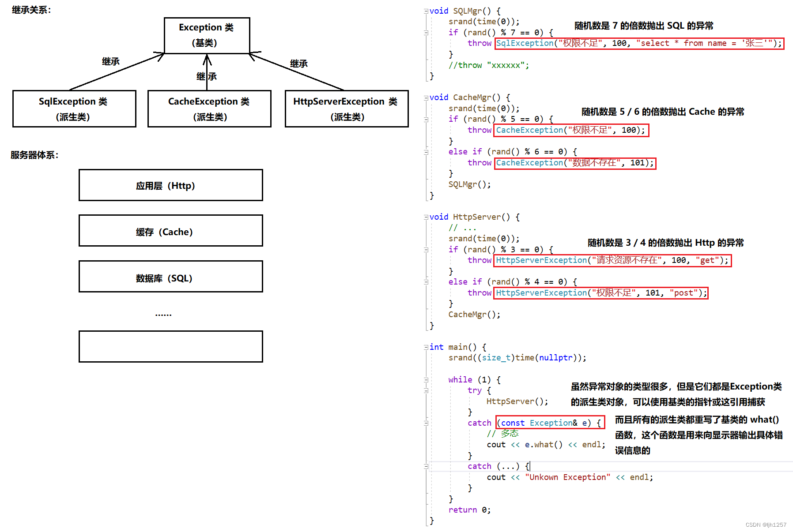Viewport: 793px width, 532px height.
Task: Click the '数据库 (SQL)' layer box
Action: pyautogui.click(x=171, y=277)
